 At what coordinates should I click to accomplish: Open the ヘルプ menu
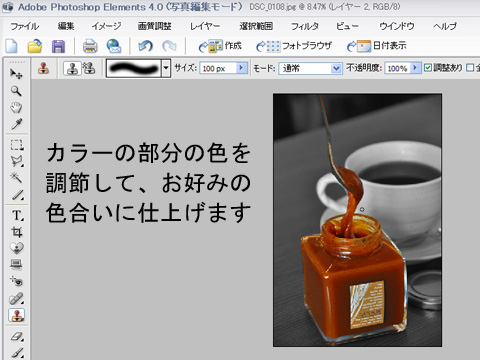pos(445,26)
